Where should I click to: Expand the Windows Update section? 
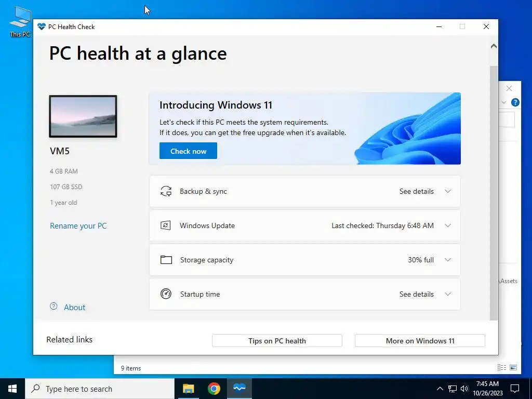pyautogui.click(x=448, y=225)
